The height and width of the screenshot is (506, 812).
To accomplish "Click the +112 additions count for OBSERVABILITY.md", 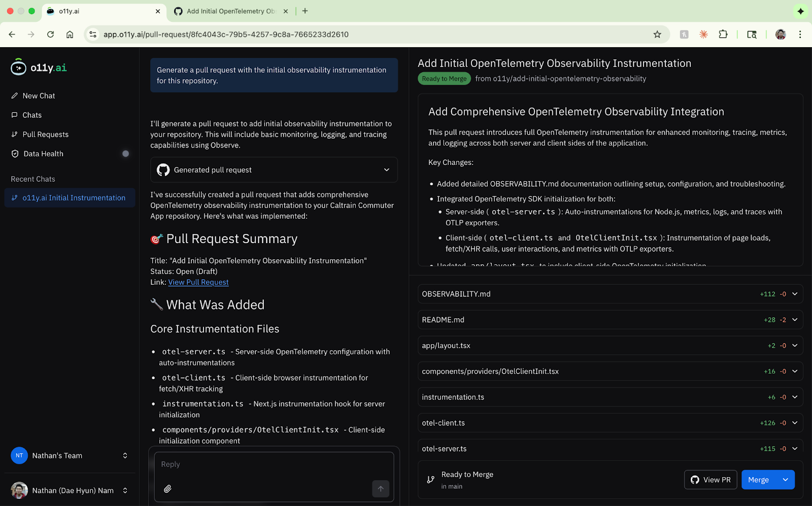I will (x=767, y=294).
